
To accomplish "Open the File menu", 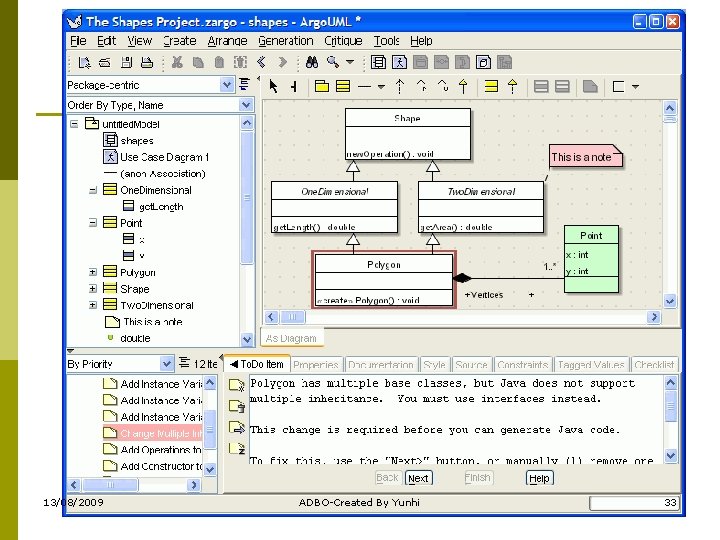I will [x=78, y=41].
